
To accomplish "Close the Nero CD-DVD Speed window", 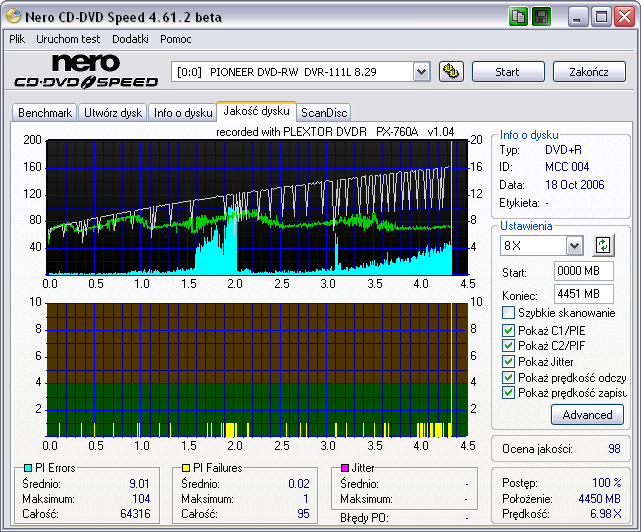I will [x=625, y=17].
